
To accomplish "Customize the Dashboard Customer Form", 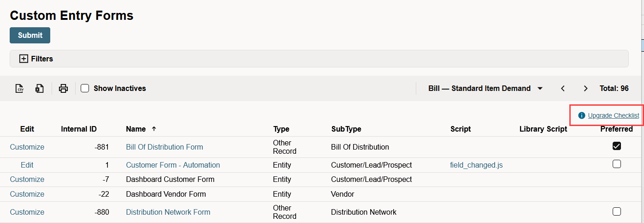I will (x=27, y=179).
